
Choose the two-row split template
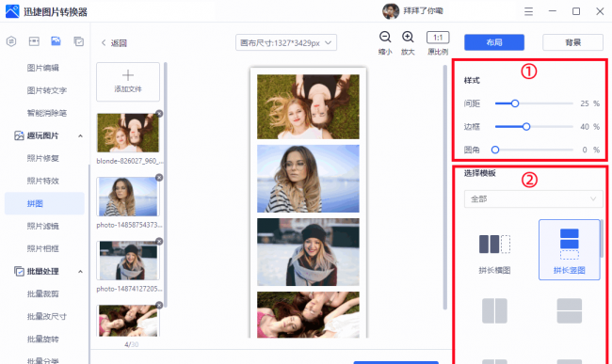(569, 310)
